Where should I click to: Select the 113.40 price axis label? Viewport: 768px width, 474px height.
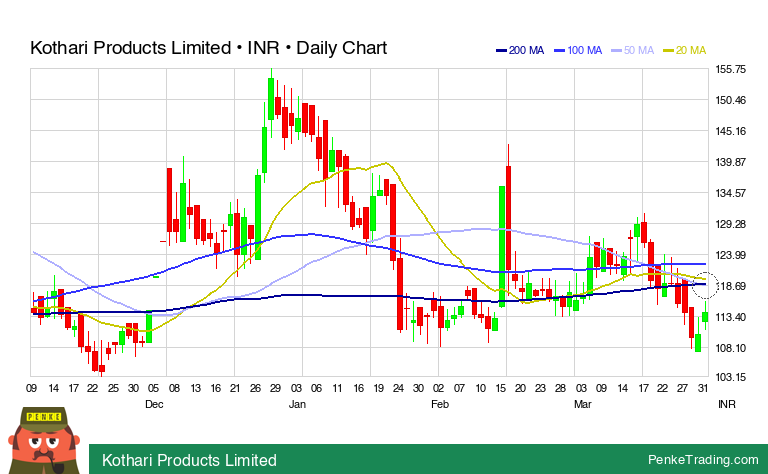(x=731, y=317)
